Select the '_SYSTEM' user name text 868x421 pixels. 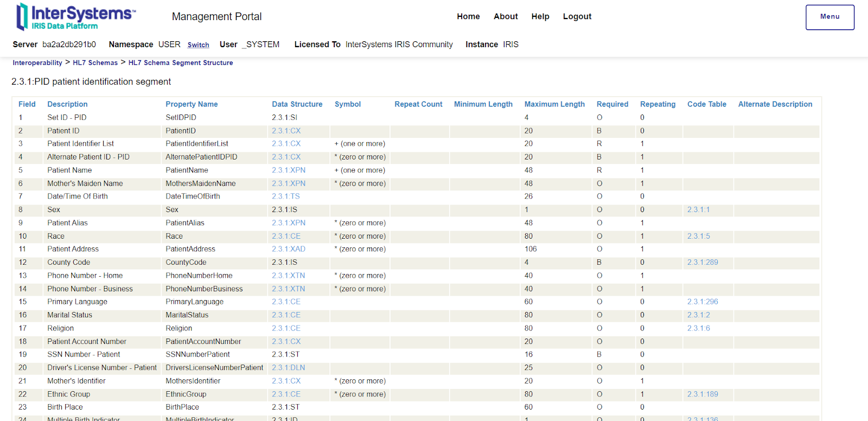click(x=261, y=44)
